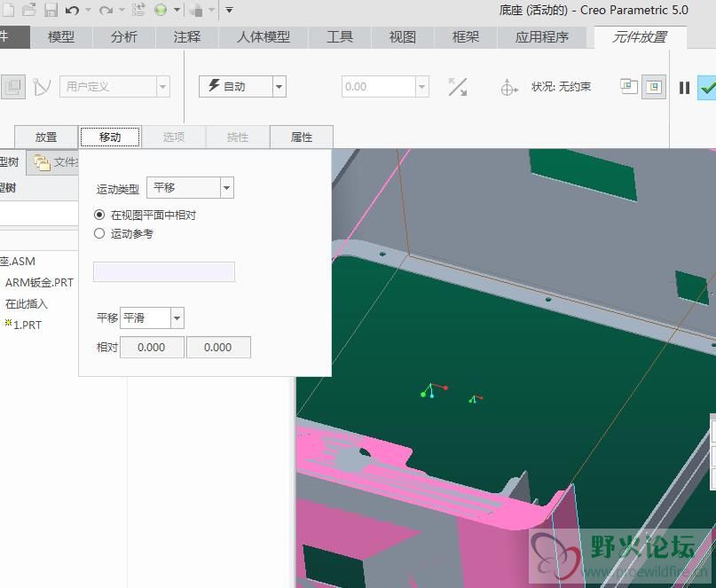This screenshot has height=588, width=716.
Task: Click the second 相对 0.000 field
Action: pos(219,348)
